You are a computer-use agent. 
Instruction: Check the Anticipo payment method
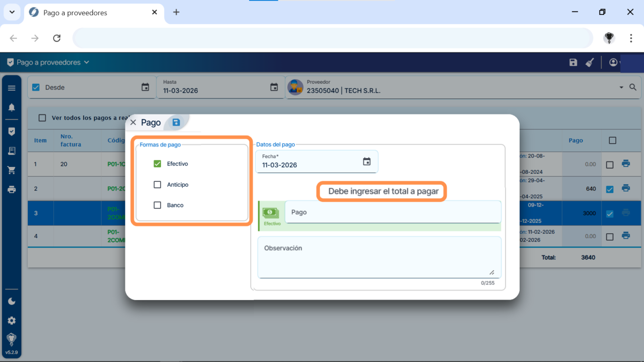pos(158,185)
